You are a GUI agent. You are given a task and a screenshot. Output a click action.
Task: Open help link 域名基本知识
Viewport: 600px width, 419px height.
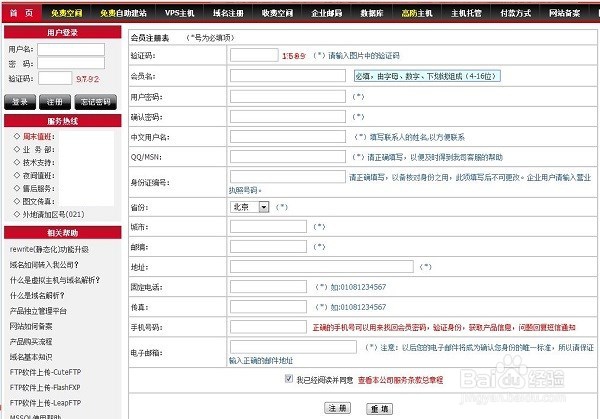pyautogui.click(x=31, y=357)
